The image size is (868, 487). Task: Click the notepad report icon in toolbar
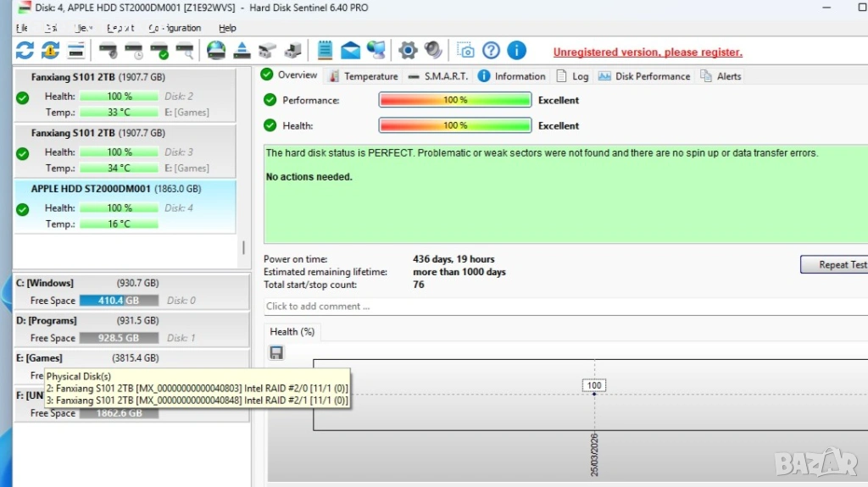click(325, 51)
